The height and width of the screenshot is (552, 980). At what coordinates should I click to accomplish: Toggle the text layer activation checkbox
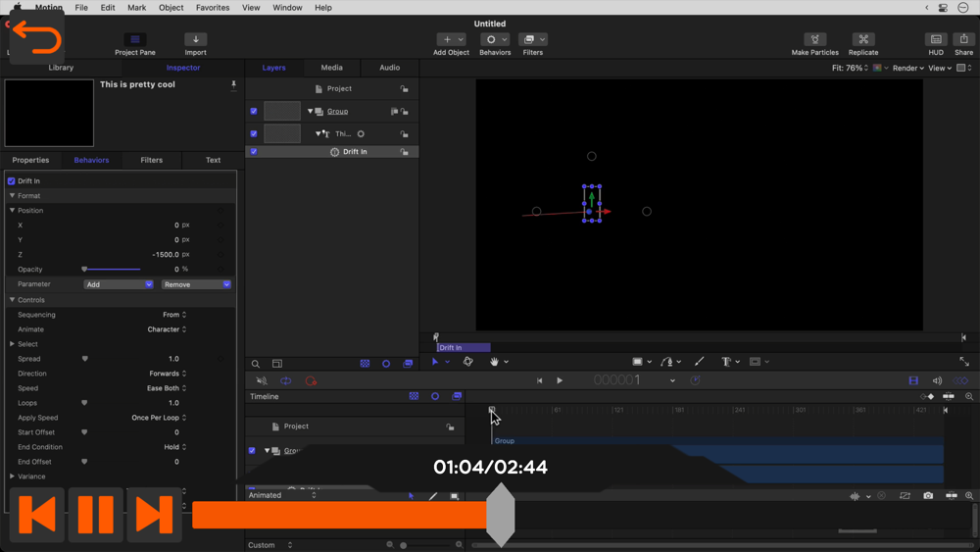click(254, 133)
